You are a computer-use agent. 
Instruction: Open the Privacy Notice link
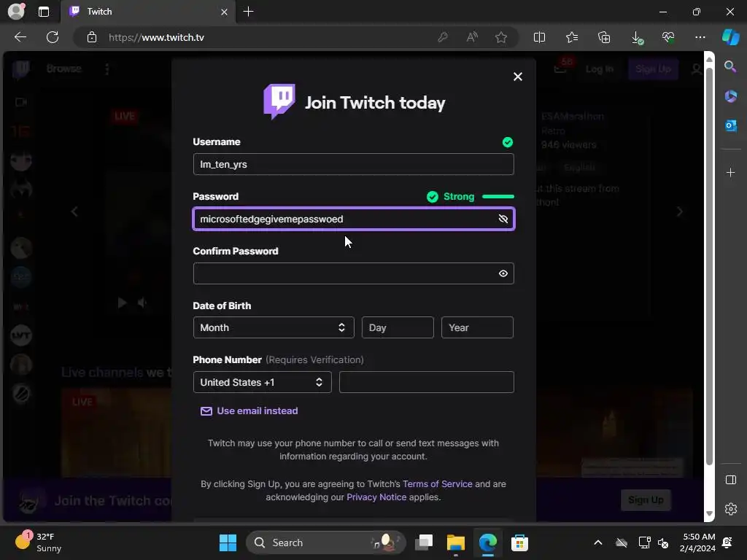coord(376,497)
